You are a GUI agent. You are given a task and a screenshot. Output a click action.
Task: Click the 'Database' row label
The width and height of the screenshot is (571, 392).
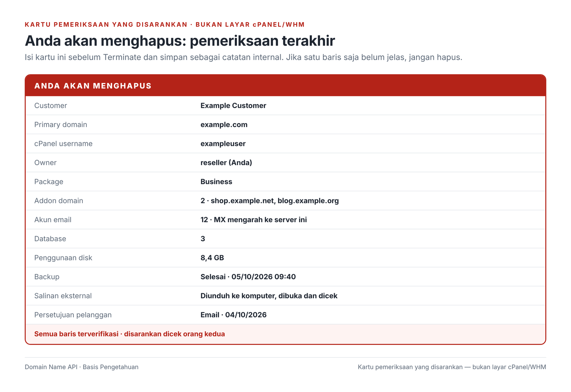(50, 239)
